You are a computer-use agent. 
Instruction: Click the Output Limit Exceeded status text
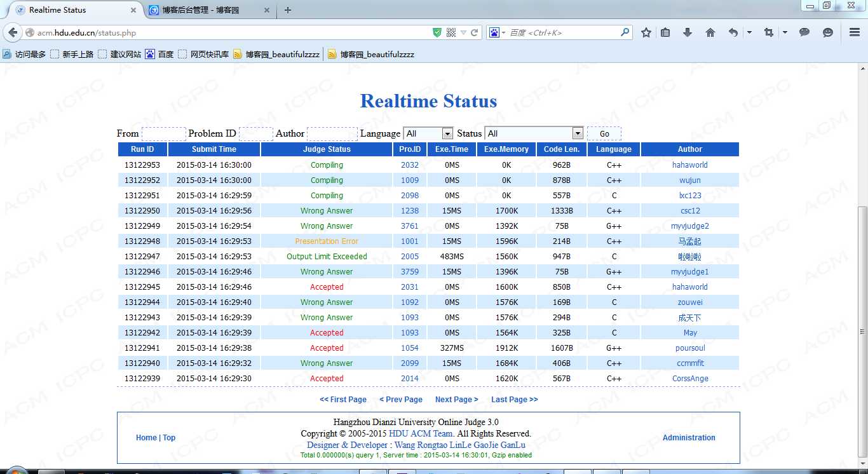[327, 257]
